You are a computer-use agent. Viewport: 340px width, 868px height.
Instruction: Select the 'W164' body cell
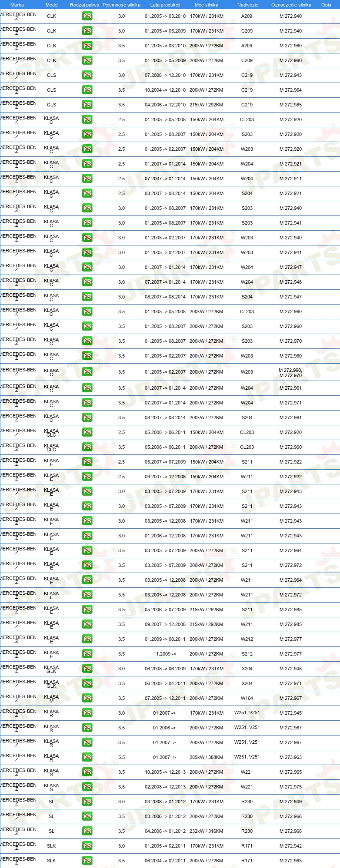(247, 698)
